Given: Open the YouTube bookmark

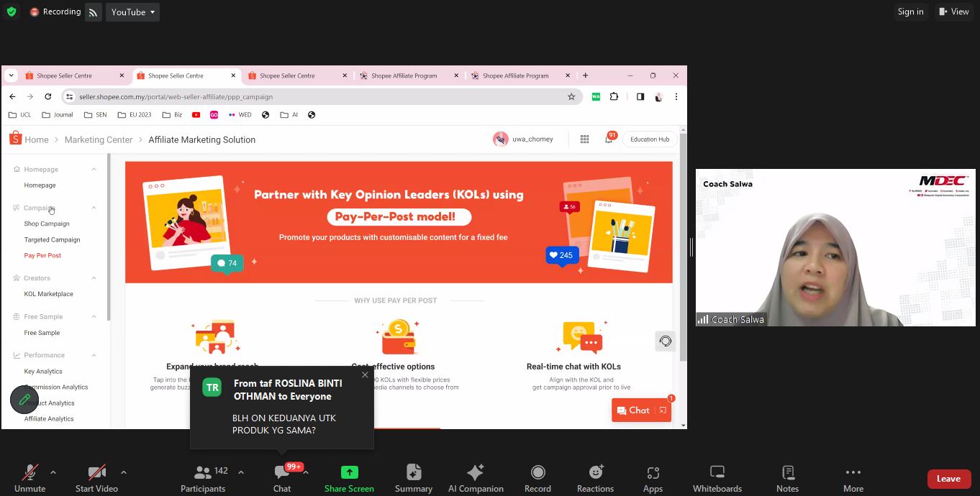Looking at the screenshot, I should 196,115.
